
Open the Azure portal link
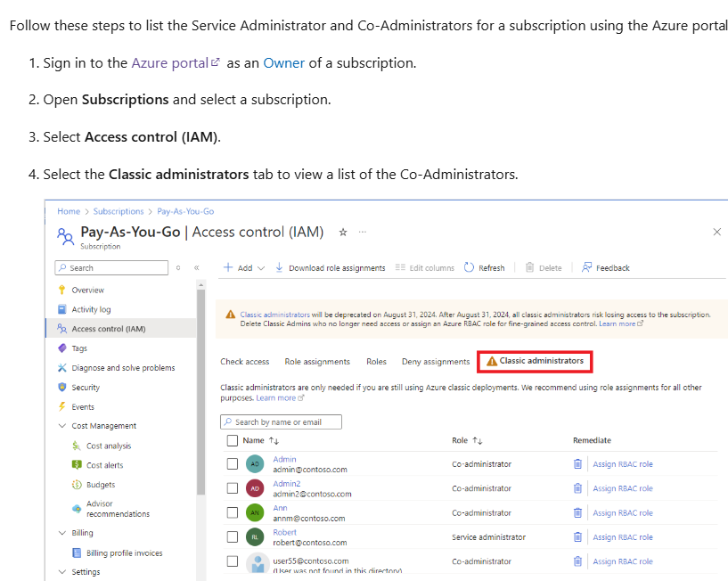[x=176, y=62]
